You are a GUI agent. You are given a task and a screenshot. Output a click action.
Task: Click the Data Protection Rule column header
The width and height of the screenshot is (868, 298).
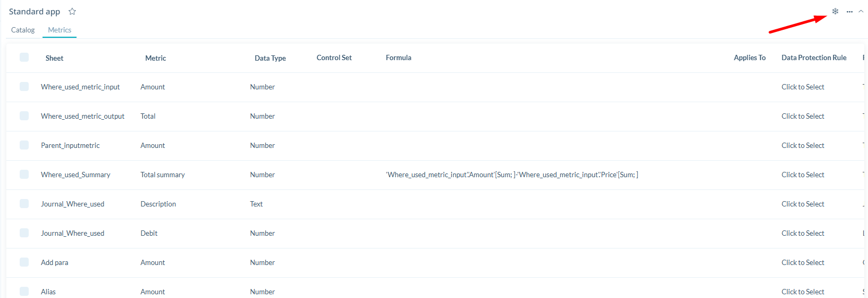(814, 58)
